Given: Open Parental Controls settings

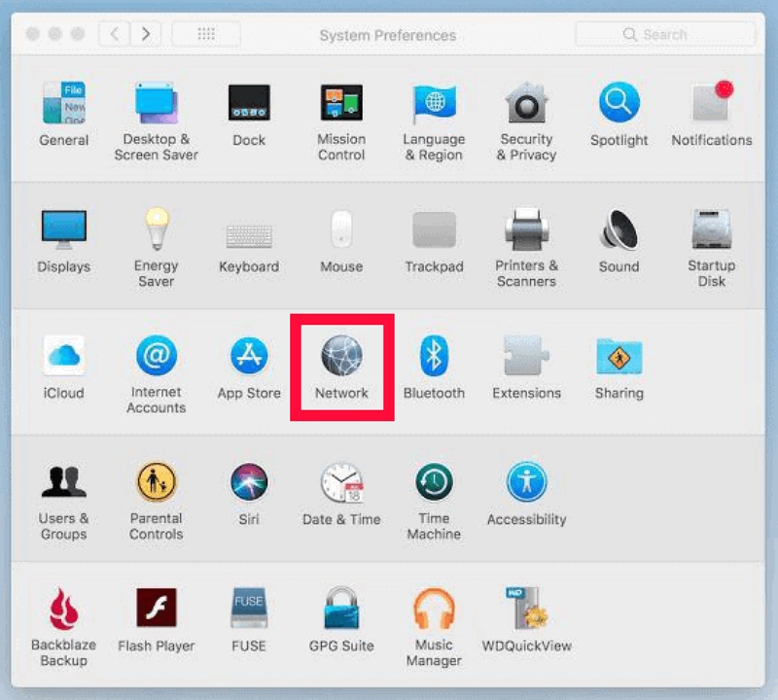Looking at the screenshot, I should [x=157, y=501].
